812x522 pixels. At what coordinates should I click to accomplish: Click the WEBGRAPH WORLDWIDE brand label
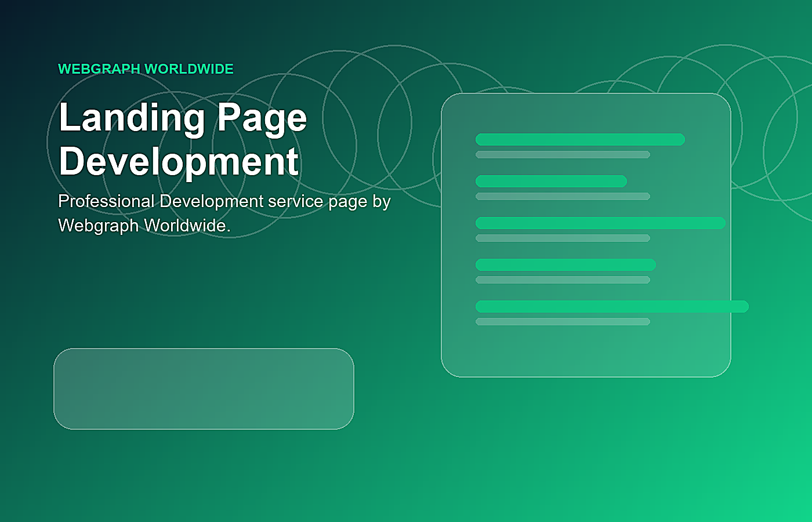[146, 69]
